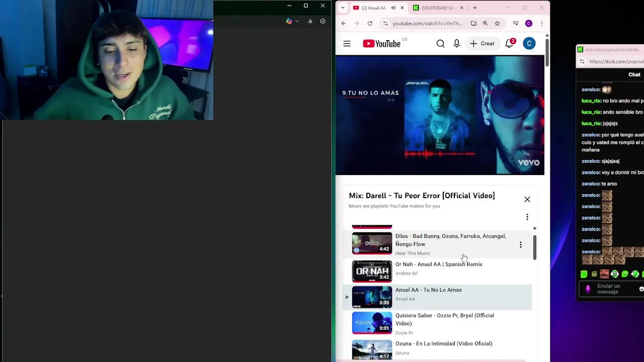
Task: Click the YouTube page vertical scrollbar
Action: (547, 52)
